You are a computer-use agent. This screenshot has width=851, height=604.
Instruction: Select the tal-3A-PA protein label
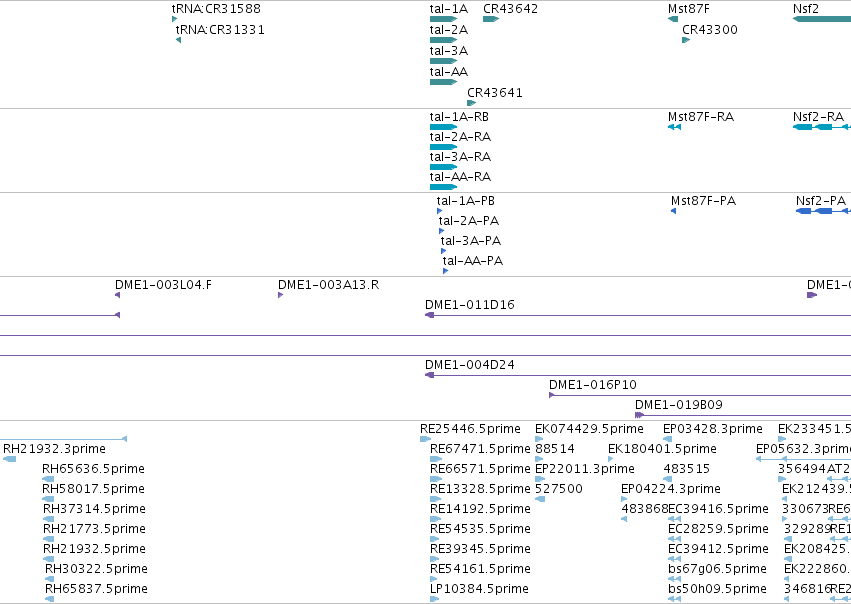click(x=471, y=241)
